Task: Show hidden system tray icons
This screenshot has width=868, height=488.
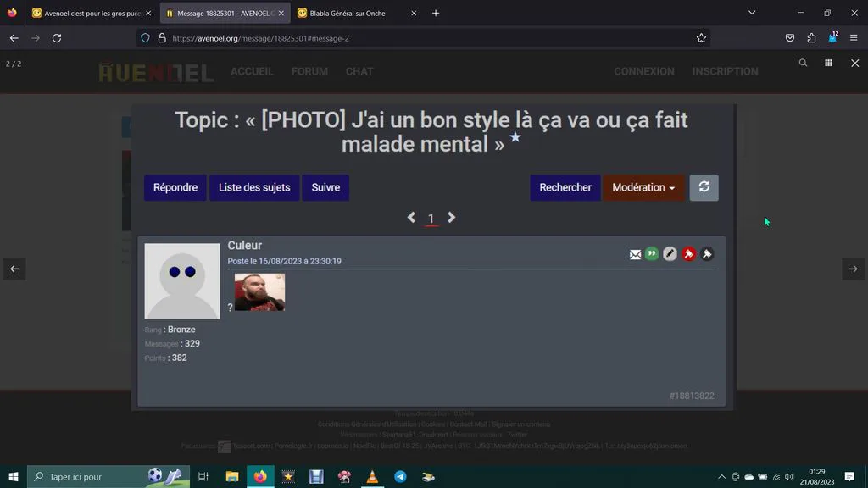Action: [721, 477]
